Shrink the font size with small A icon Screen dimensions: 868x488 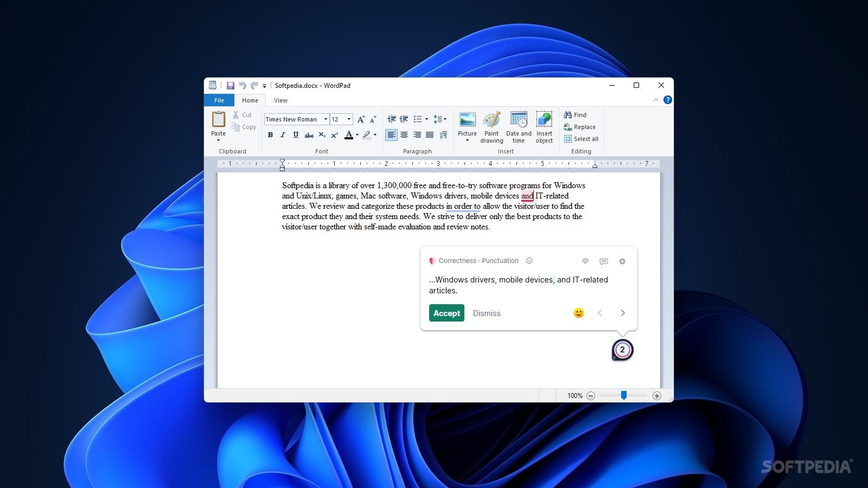click(x=373, y=119)
